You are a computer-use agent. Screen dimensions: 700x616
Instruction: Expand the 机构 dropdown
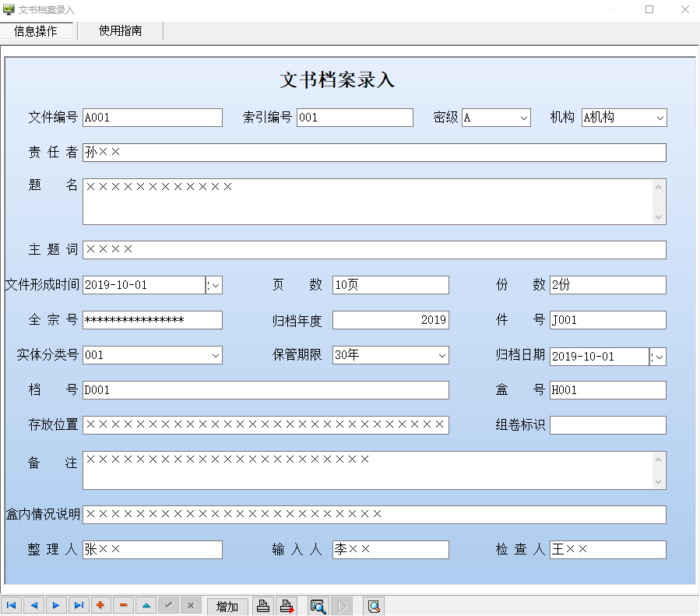pyautogui.click(x=660, y=118)
